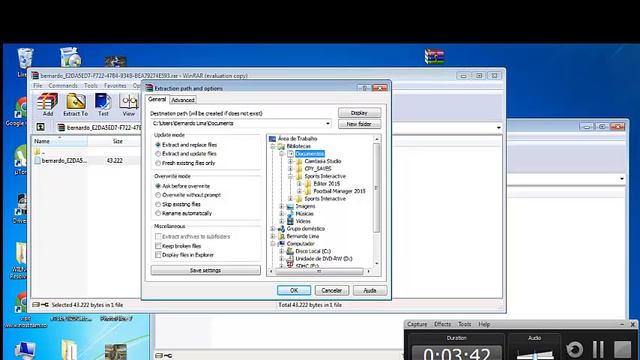
Task: Open the Commands menu in WinRAR
Action: [x=63, y=86]
